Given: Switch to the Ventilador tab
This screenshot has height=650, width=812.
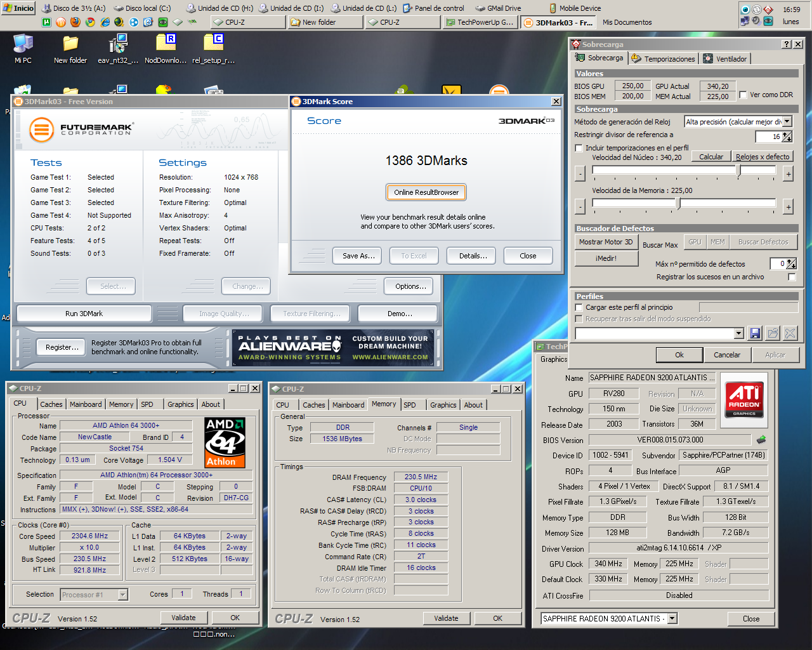Looking at the screenshot, I should tap(726, 58).
